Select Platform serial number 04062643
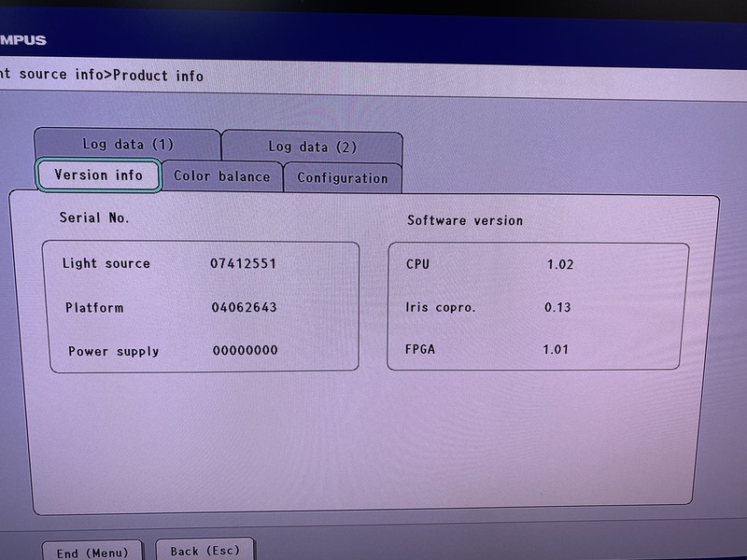747x560 pixels. tap(244, 307)
